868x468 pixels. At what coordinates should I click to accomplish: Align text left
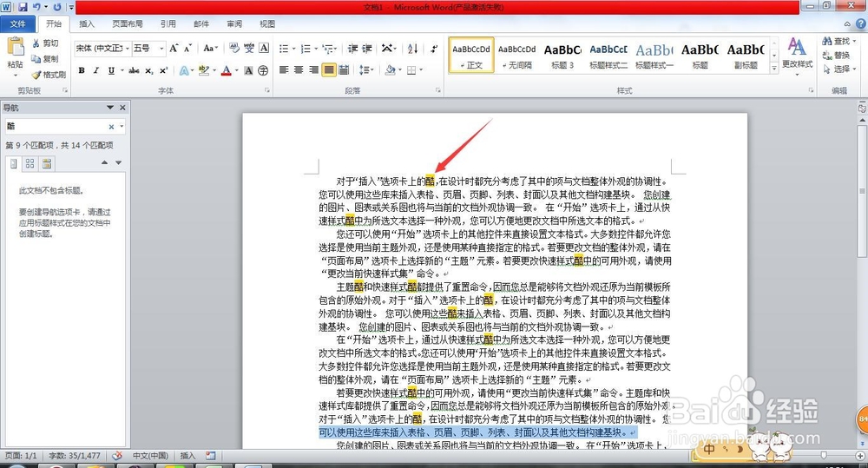(284, 69)
